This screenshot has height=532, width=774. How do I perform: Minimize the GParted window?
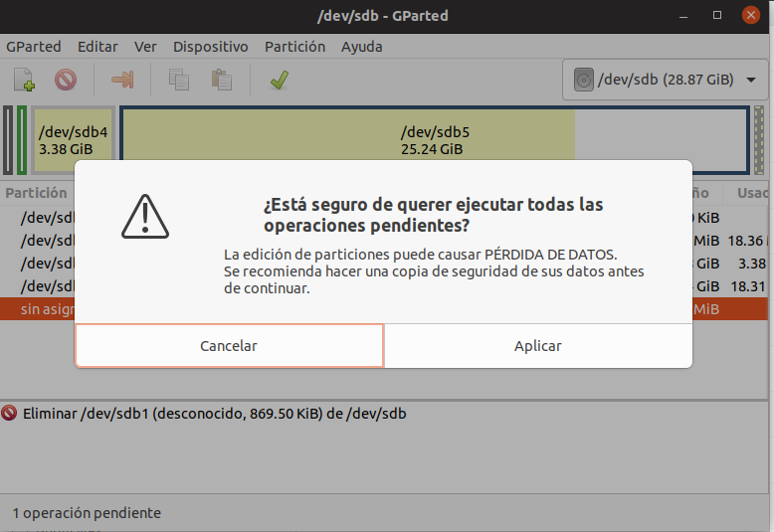pyautogui.click(x=683, y=16)
